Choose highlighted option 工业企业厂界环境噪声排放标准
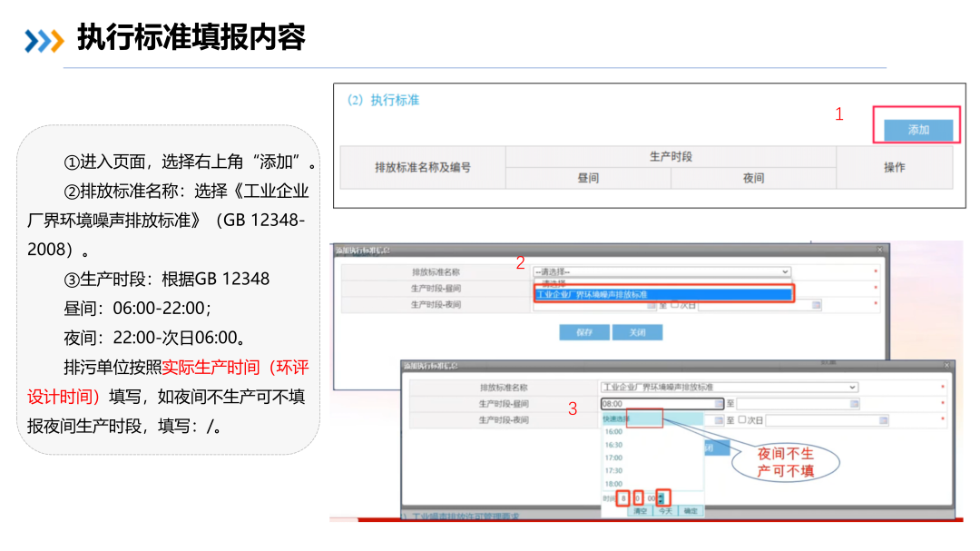 (663, 294)
